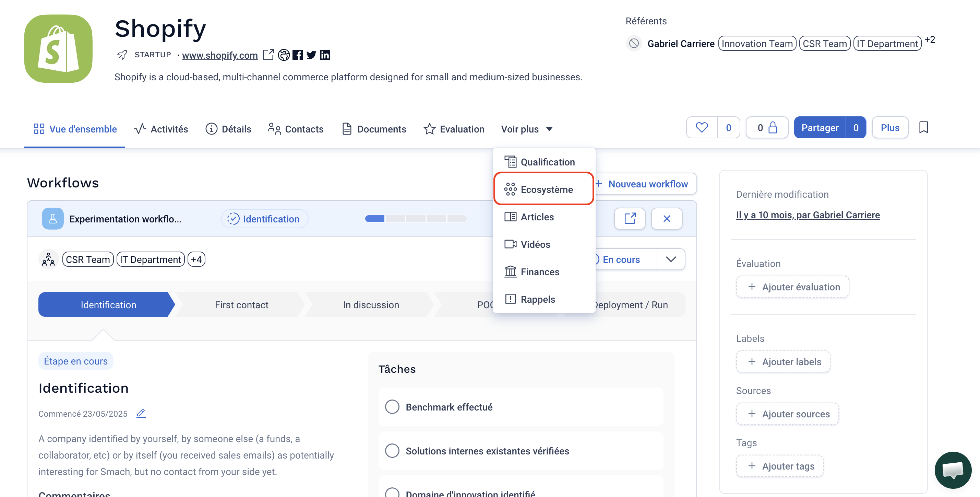980x497 pixels.
Task: Go to the Contacts tab
Action: pyautogui.click(x=296, y=129)
